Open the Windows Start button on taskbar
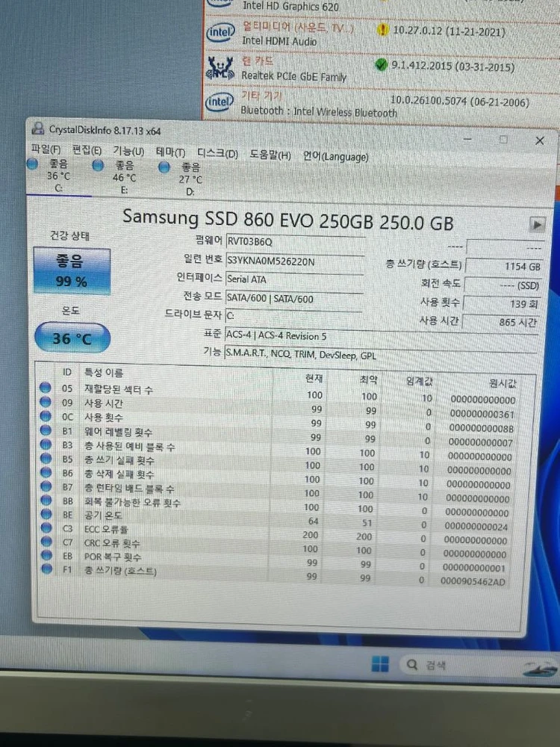This screenshot has height=747, width=560. 379,663
